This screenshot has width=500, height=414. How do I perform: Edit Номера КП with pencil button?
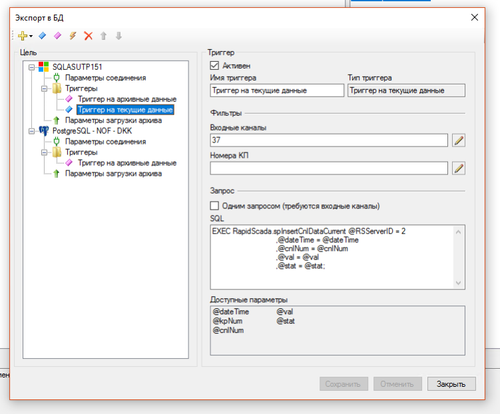(x=459, y=168)
